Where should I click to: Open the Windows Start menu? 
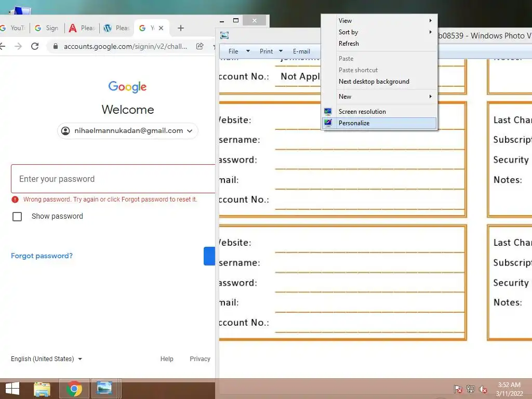12,389
